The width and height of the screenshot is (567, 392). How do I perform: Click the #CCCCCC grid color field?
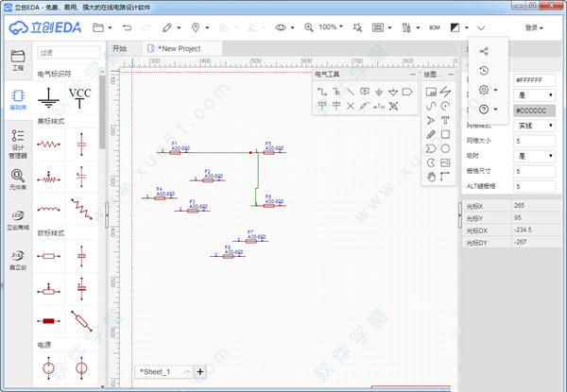click(535, 111)
